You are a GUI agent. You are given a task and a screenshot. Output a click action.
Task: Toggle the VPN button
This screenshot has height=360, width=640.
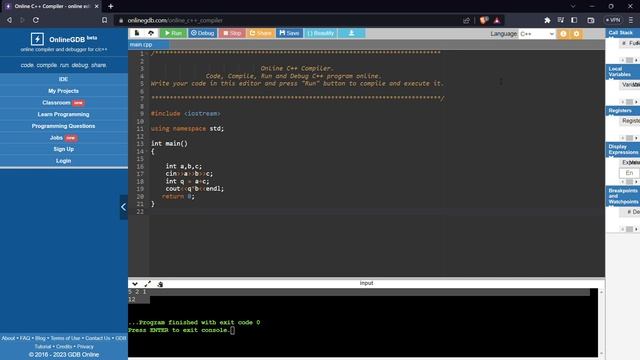[613, 20]
